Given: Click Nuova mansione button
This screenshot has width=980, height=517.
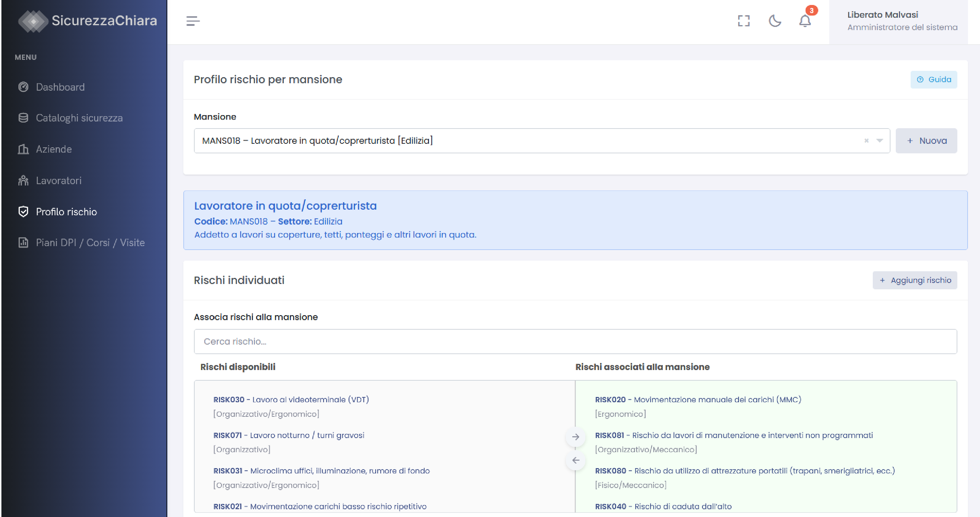Looking at the screenshot, I should [x=926, y=141].
